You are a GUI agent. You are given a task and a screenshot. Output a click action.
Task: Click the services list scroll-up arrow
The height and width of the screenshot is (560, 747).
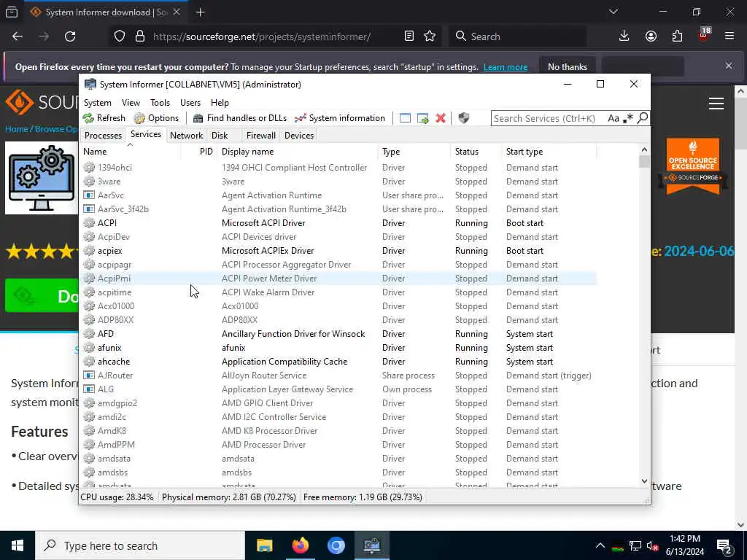click(644, 149)
